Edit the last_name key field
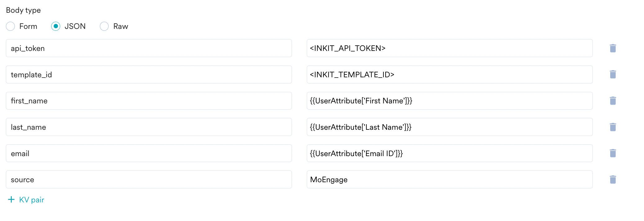Screen dimensions: 644x221 pos(149,127)
